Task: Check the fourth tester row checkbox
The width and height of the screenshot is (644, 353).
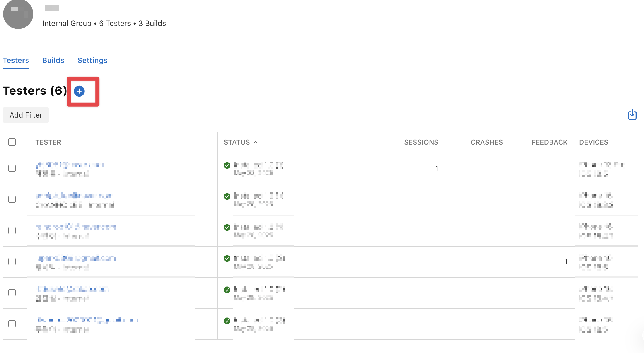Action: tap(12, 262)
